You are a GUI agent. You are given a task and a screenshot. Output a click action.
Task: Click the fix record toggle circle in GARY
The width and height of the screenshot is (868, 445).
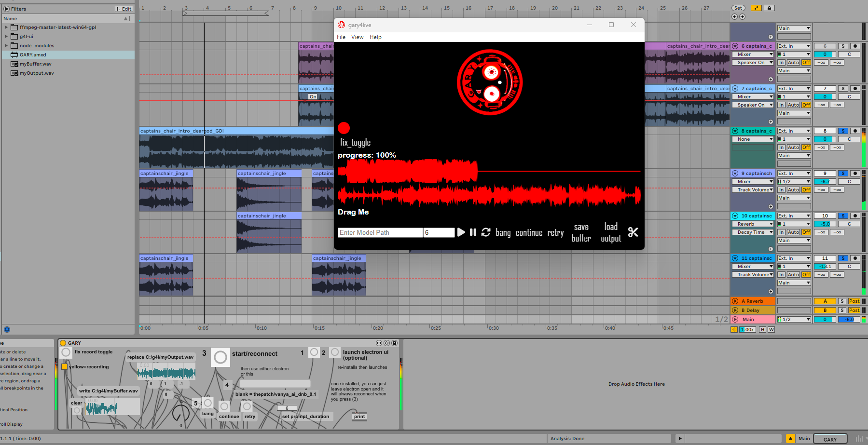click(x=66, y=352)
